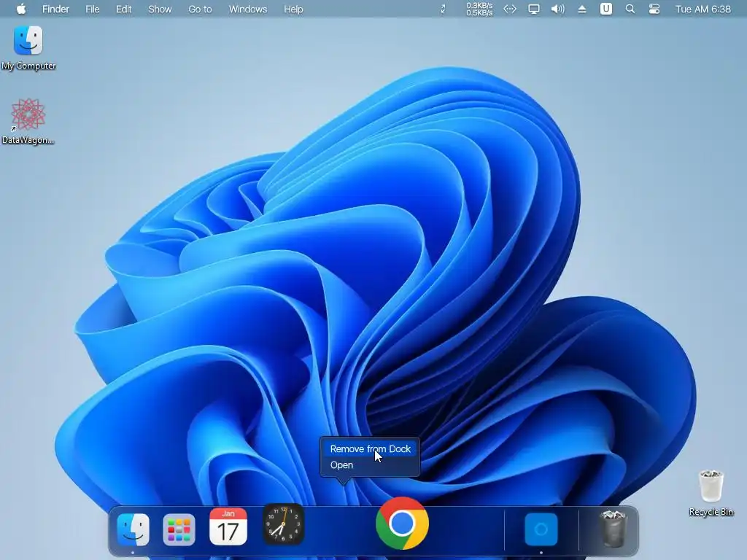Click the small sync arrows icon in menu bar
The height and width of the screenshot is (560, 747).
pyautogui.click(x=443, y=9)
